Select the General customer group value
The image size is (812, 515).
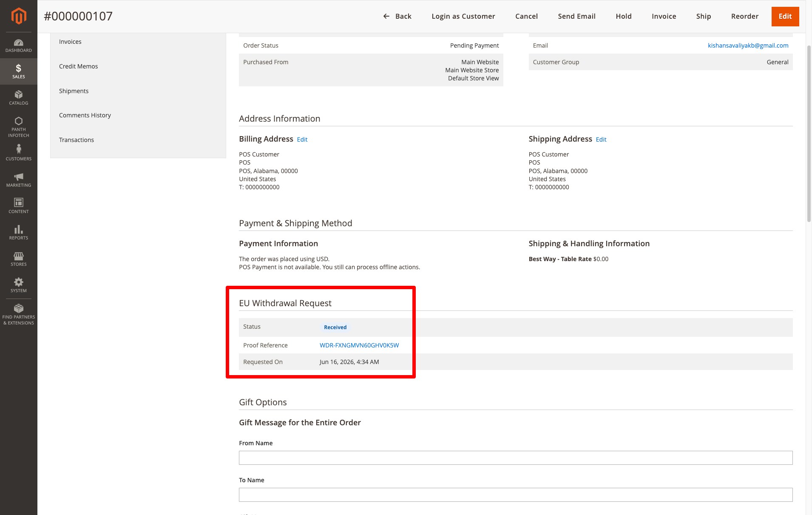pos(778,62)
